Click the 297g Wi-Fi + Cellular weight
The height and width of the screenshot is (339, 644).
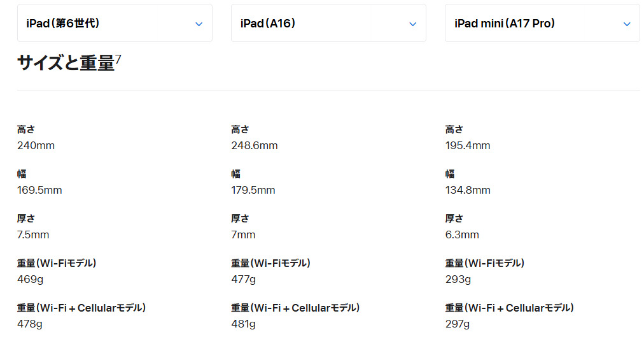click(458, 324)
